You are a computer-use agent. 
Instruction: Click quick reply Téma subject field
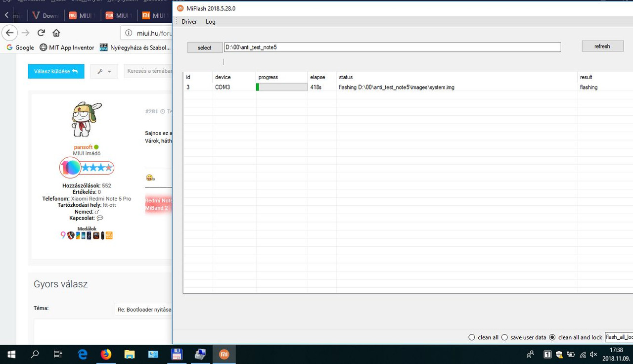click(143, 310)
